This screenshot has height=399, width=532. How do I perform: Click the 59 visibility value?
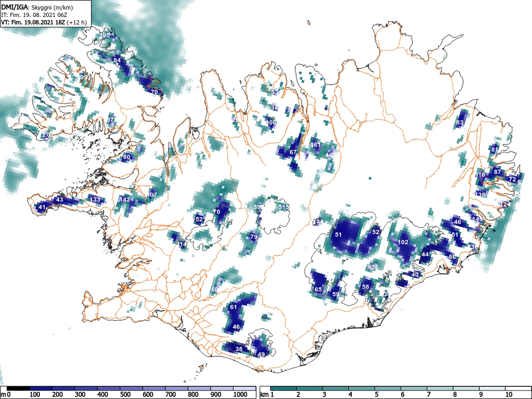[x=336, y=294]
